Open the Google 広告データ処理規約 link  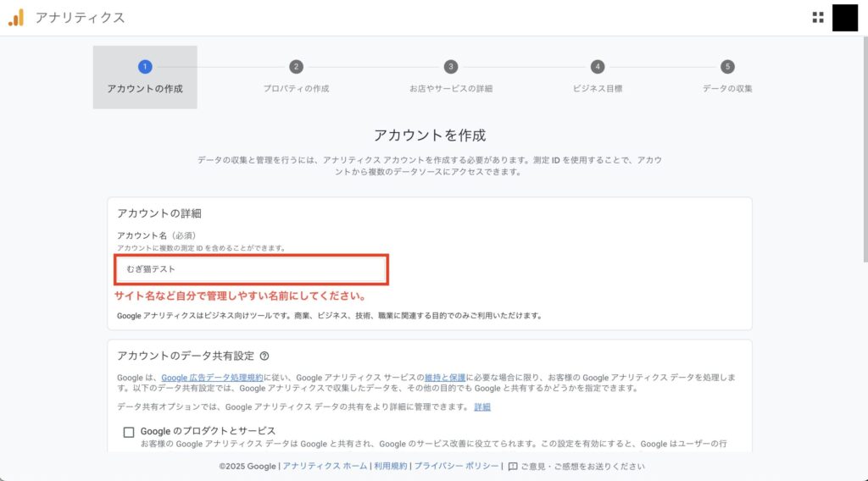(212, 378)
